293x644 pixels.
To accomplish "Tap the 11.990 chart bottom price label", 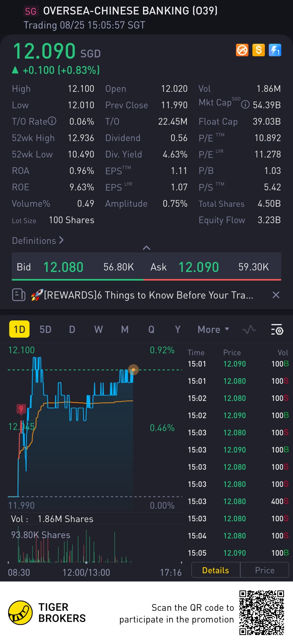I will 21,505.
